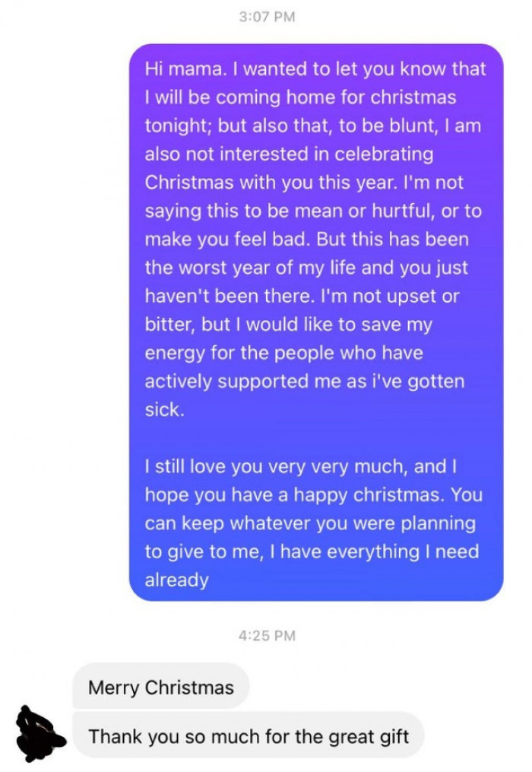Click the "Thank you so much" reply bubble

[249, 736]
